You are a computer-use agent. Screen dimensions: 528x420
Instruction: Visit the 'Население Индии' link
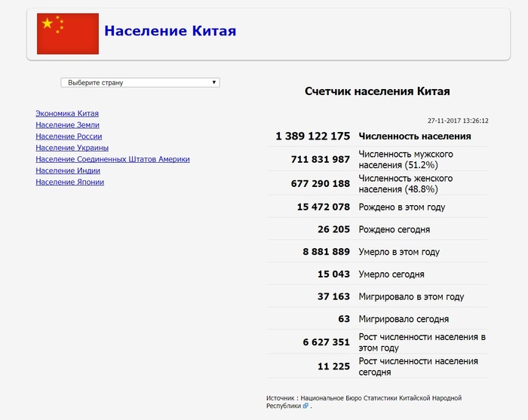click(68, 170)
